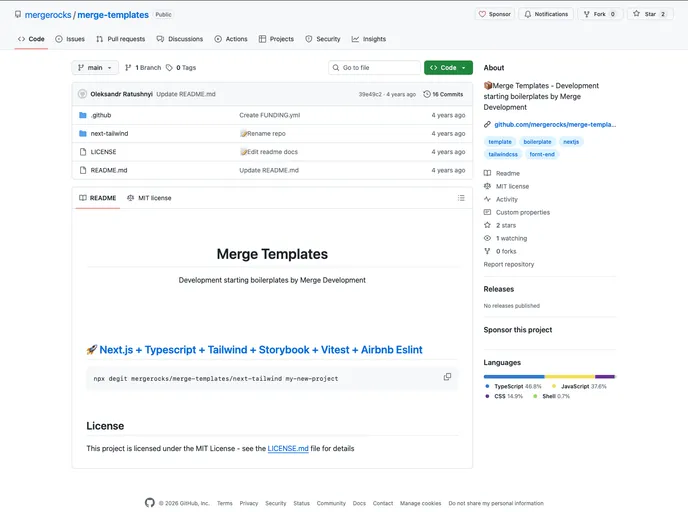View the 1 Branch link
The width and height of the screenshot is (688, 512).
pyautogui.click(x=143, y=68)
